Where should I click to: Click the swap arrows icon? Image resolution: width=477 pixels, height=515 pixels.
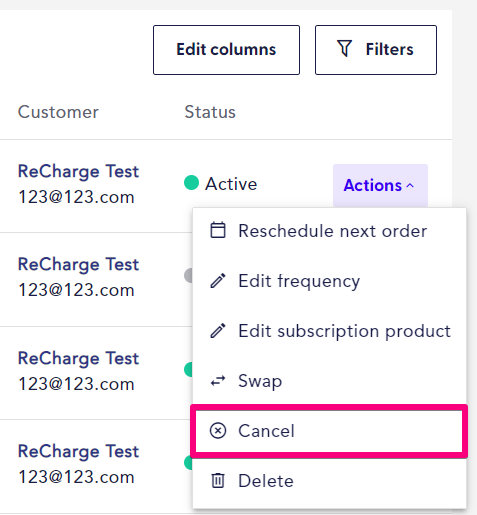218,381
